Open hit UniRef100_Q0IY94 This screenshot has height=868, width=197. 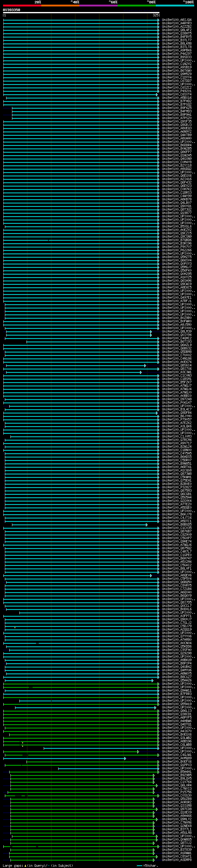(176, 335)
